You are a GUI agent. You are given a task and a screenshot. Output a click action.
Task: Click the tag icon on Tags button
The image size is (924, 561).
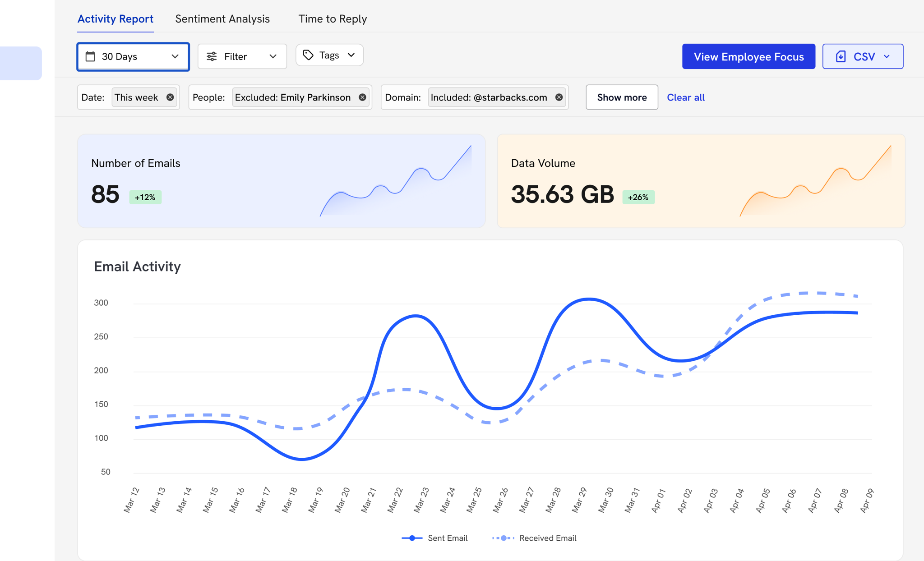pyautogui.click(x=308, y=55)
